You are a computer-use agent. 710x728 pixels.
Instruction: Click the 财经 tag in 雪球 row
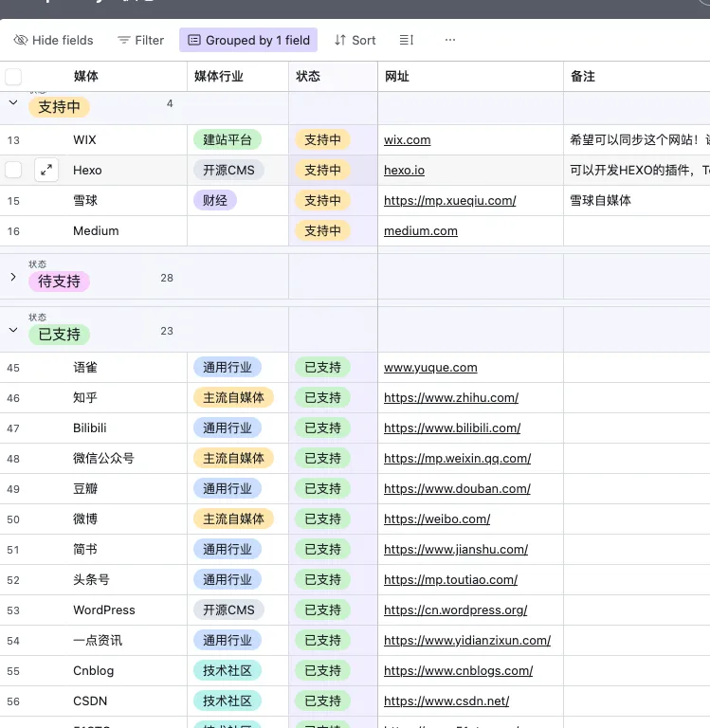(215, 201)
